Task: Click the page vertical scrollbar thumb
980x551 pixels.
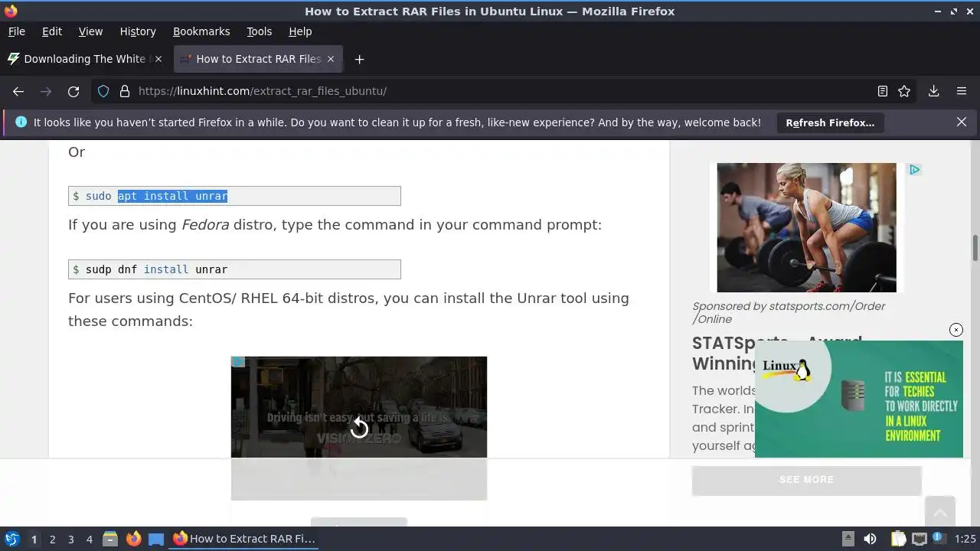Action: pyautogui.click(x=975, y=249)
